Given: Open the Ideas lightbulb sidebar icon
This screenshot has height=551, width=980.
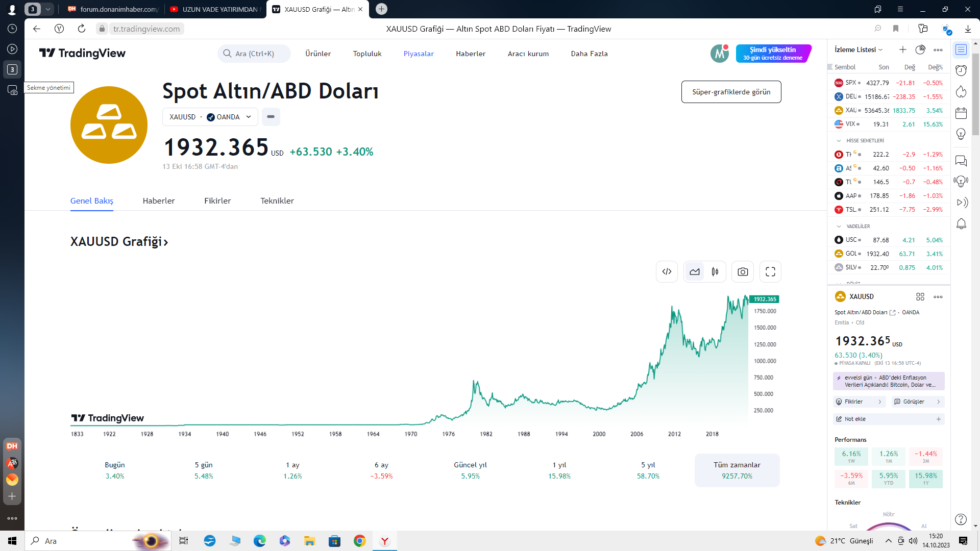Looking at the screenshot, I should (x=961, y=134).
